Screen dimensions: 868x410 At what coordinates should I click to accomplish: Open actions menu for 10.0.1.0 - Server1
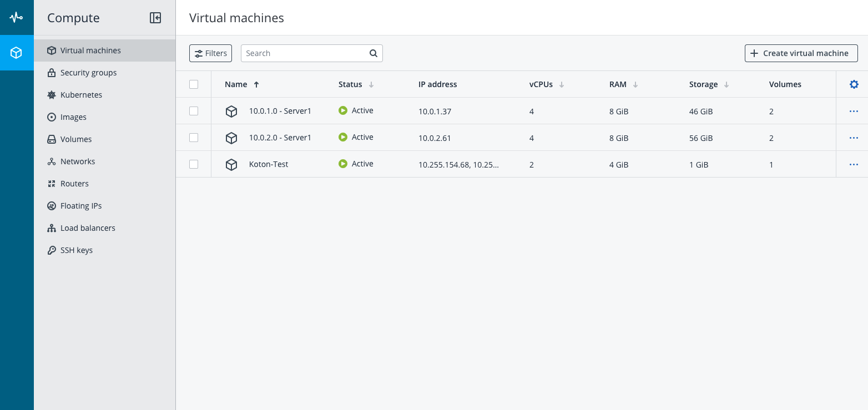point(854,111)
